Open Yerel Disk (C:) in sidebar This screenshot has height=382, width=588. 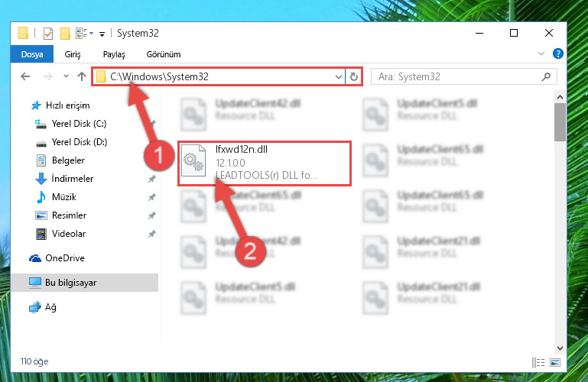(79, 124)
